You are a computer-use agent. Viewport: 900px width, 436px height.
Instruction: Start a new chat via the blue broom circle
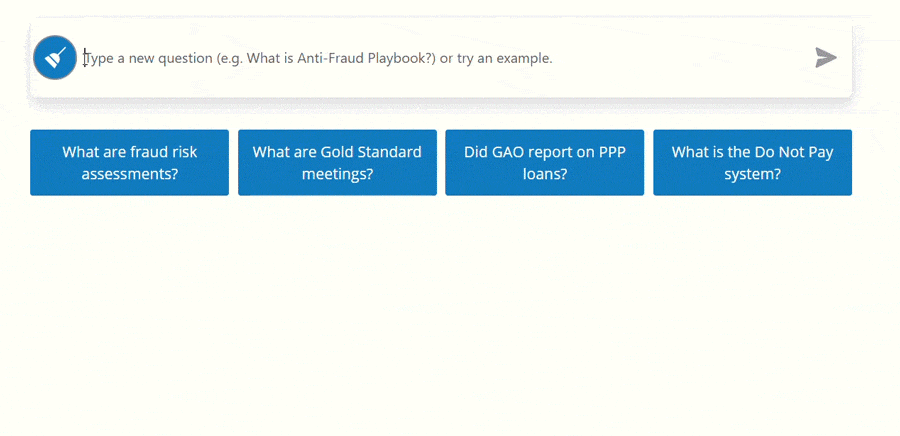coord(55,58)
